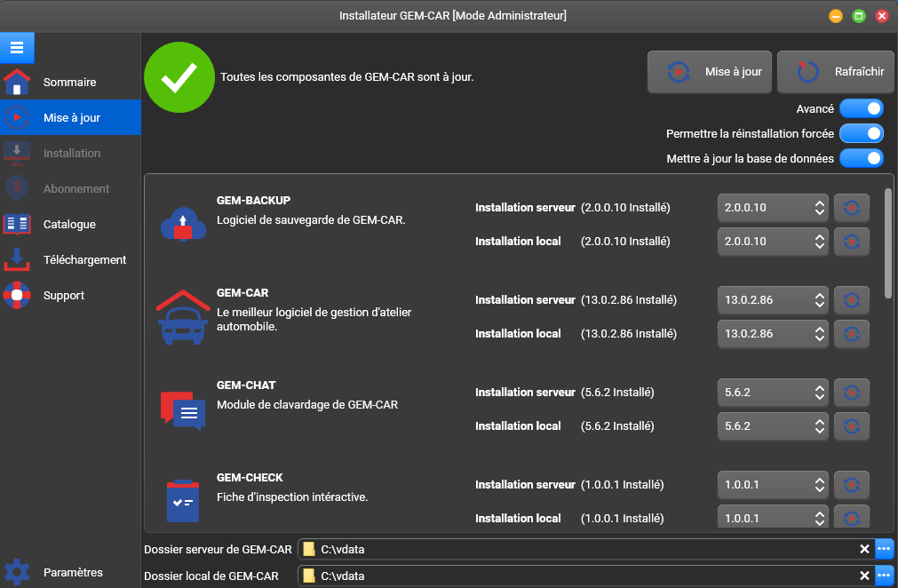This screenshot has height=588, width=898.
Task: Click the Sommaire house icon
Action: click(x=17, y=82)
